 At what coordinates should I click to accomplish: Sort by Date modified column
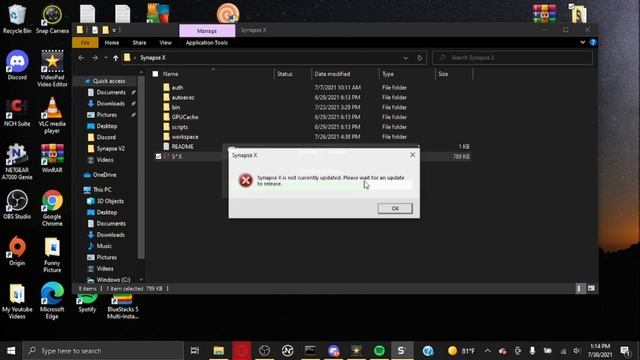332,74
